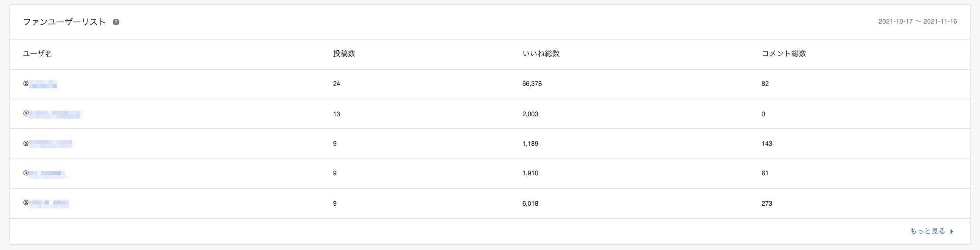Click the 273 comments value
The image size is (980, 250).
(x=767, y=204)
